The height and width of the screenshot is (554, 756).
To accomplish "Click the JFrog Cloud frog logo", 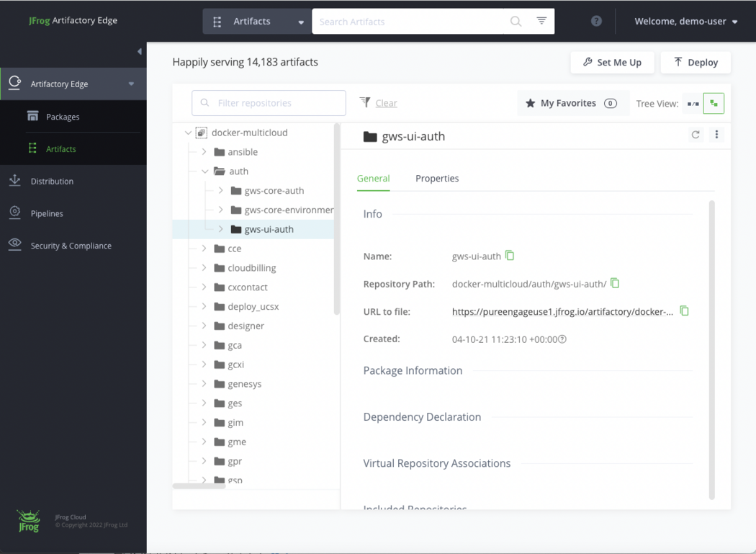I will click(29, 521).
